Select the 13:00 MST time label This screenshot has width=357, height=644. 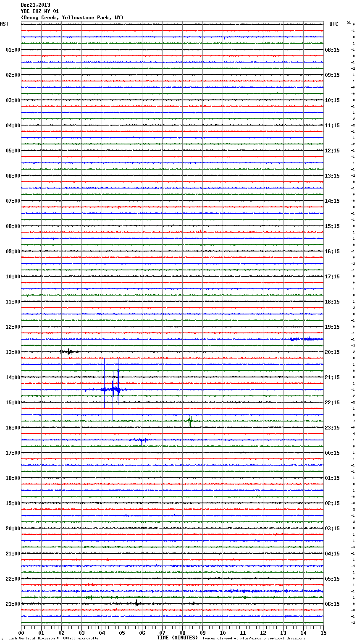click(x=13, y=352)
